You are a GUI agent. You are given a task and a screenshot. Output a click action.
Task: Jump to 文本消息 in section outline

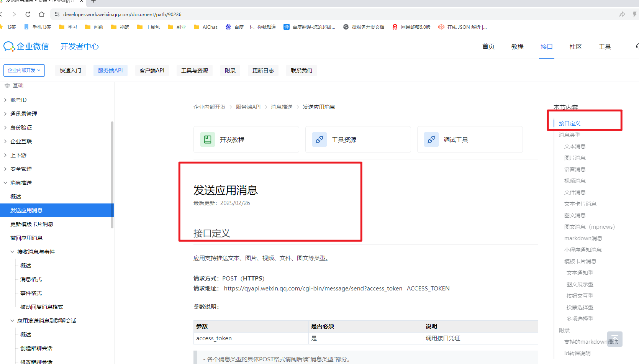tap(575, 146)
